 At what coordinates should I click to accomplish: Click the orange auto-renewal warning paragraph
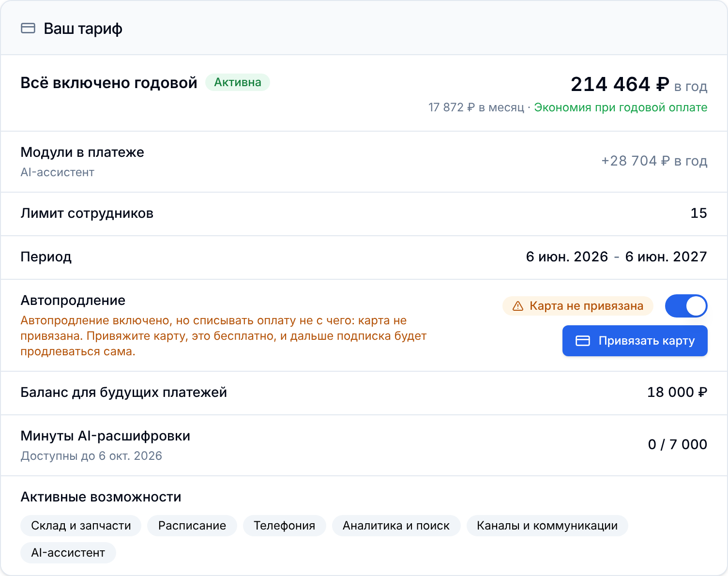(223, 336)
